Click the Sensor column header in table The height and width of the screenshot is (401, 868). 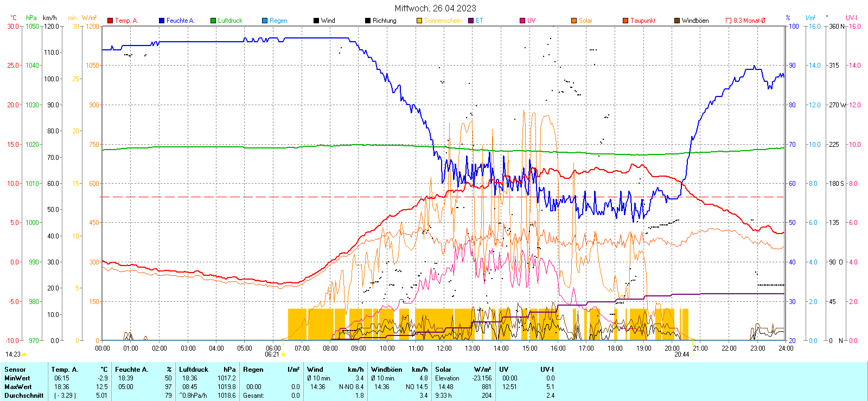15,370
